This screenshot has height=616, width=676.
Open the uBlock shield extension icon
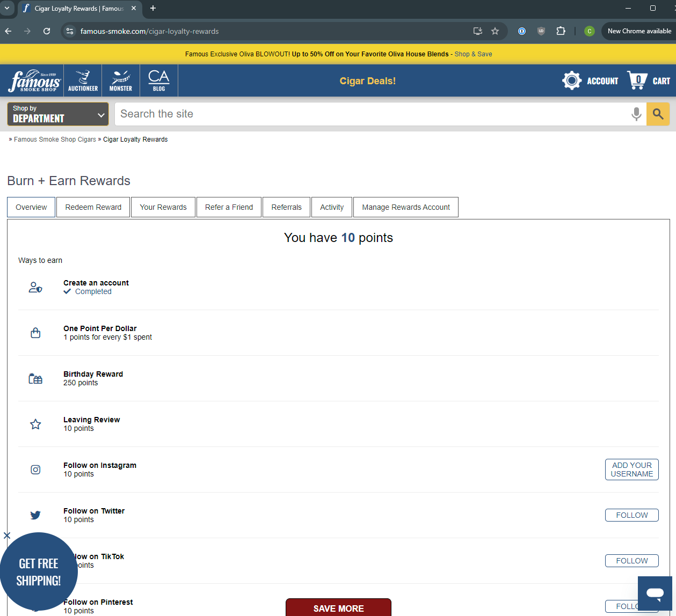[x=541, y=31]
